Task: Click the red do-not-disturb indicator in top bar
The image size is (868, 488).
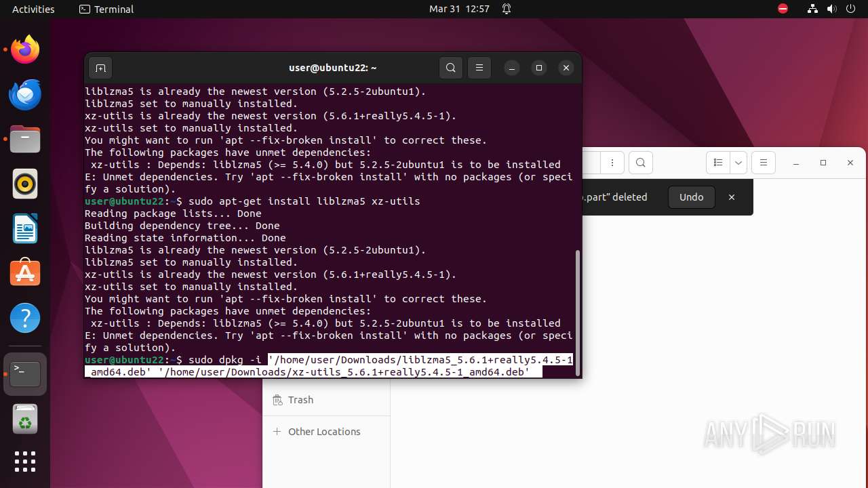Action: coord(783,9)
